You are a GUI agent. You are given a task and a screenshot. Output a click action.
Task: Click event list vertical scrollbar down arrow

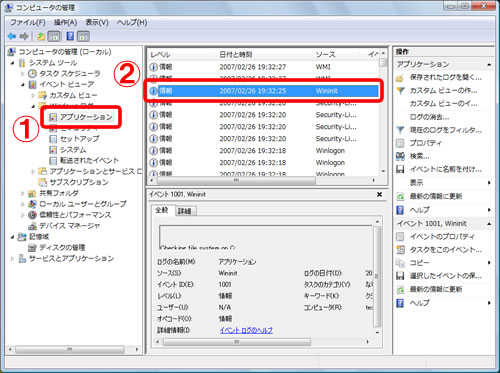383,171
